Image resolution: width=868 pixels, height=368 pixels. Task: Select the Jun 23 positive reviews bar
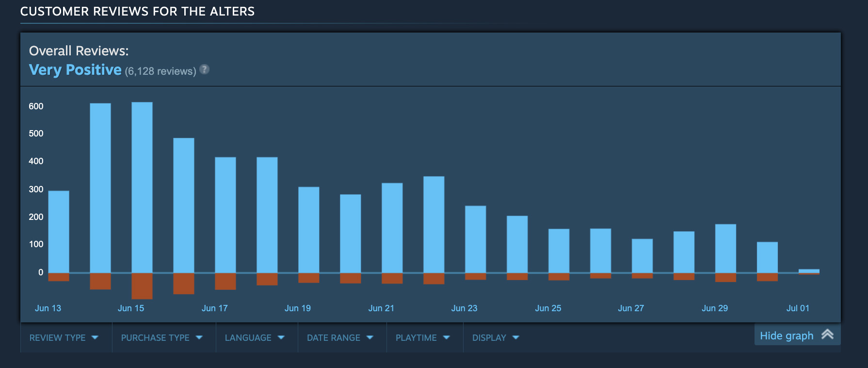click(476, 239)
